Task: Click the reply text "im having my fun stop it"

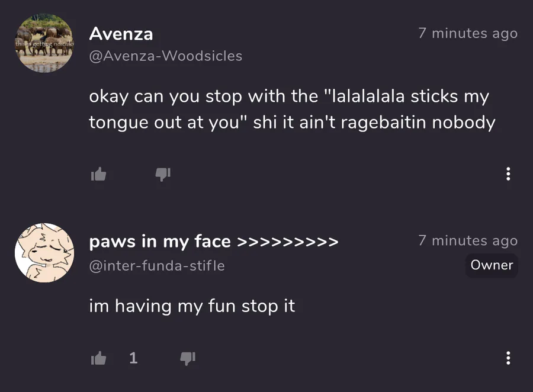Action: (x=192, y=306)
